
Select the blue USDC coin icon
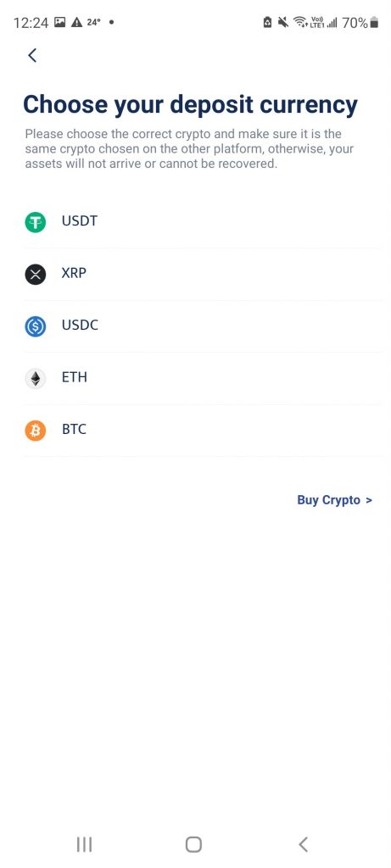tap(36, 326)
